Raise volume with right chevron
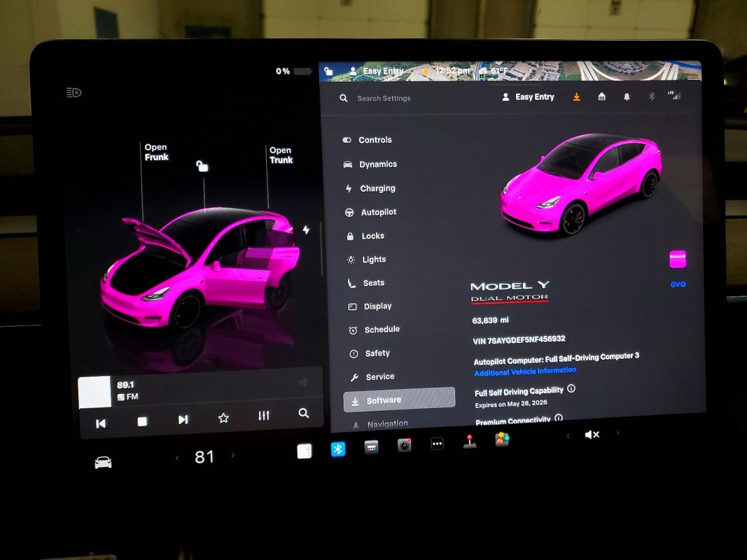Image resolution: width=747 pixels, height=560 pixels. coord(617,433)
